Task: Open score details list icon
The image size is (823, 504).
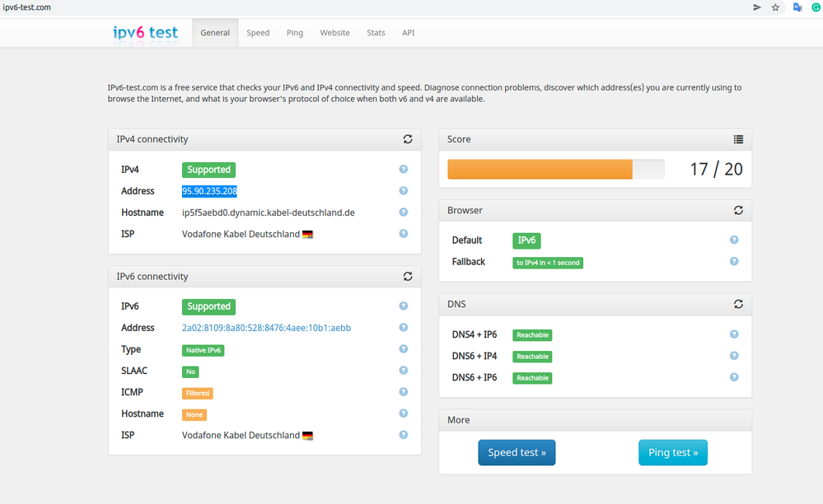Action: coord(738,140)
